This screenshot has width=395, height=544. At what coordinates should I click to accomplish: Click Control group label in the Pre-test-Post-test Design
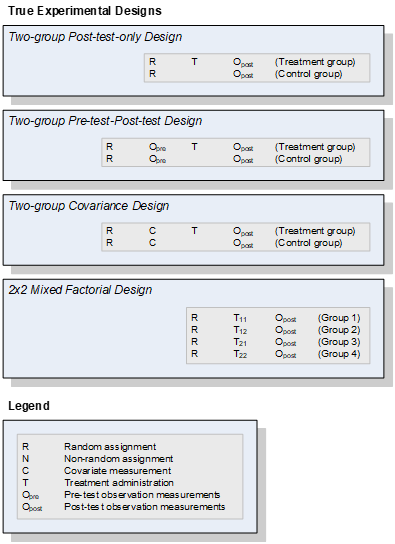coord(309,159)
